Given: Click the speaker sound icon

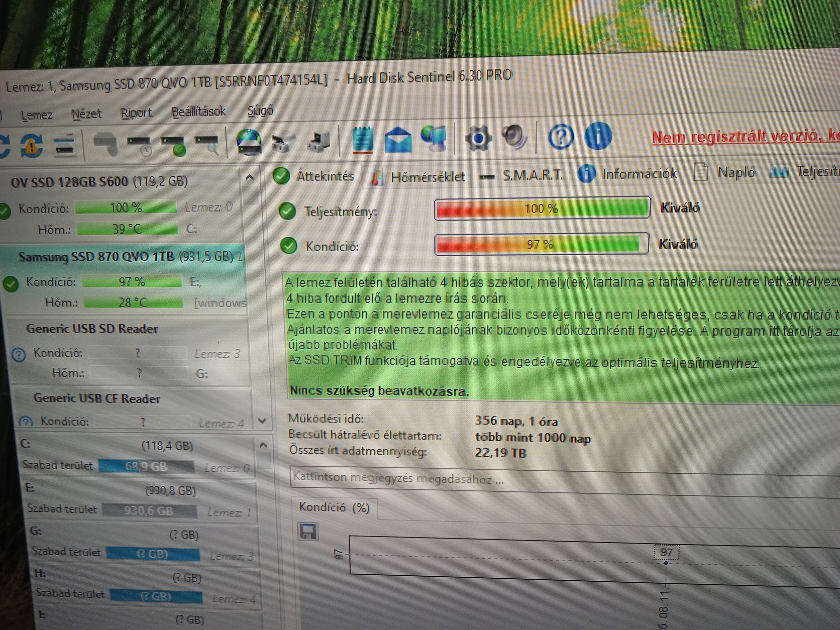Looking at the screenshot, I should (x=514, y=136).
